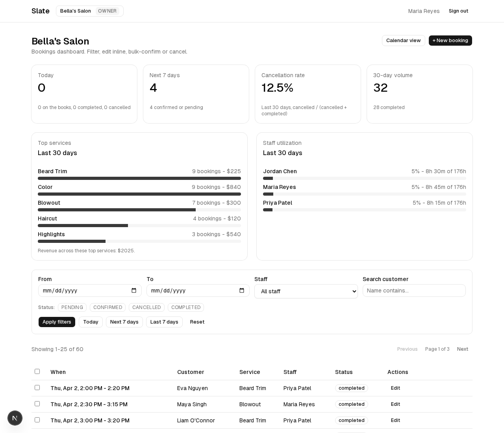Click 'Revenue across these top services: $2025.'
Viewport: 504px width, 433px height.
(x=86, y=251)
